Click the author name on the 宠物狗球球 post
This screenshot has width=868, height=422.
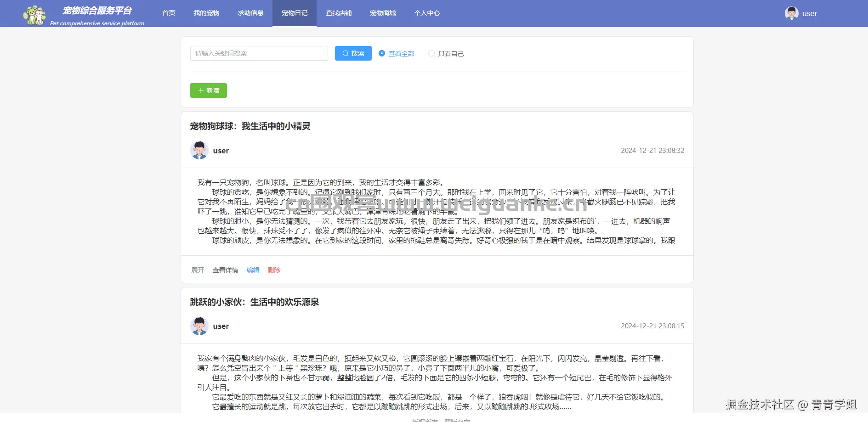tap(221, 151)
